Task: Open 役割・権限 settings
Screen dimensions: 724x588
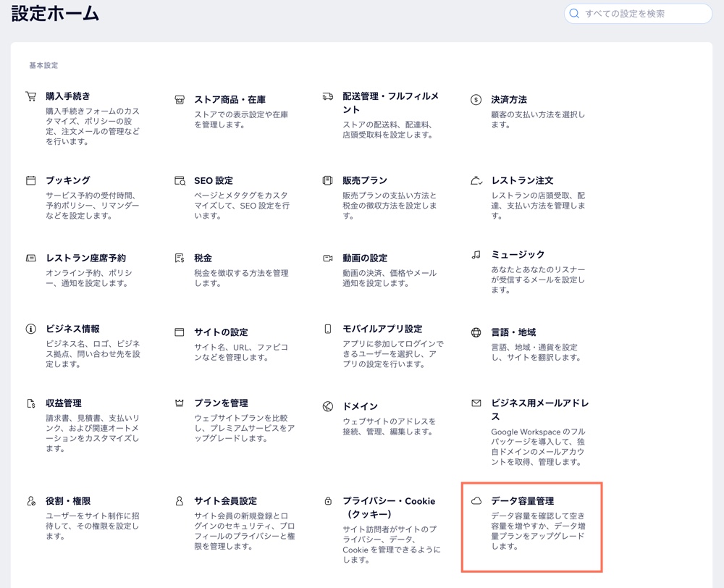Action: pyautogui.click(x=68, y=501)
